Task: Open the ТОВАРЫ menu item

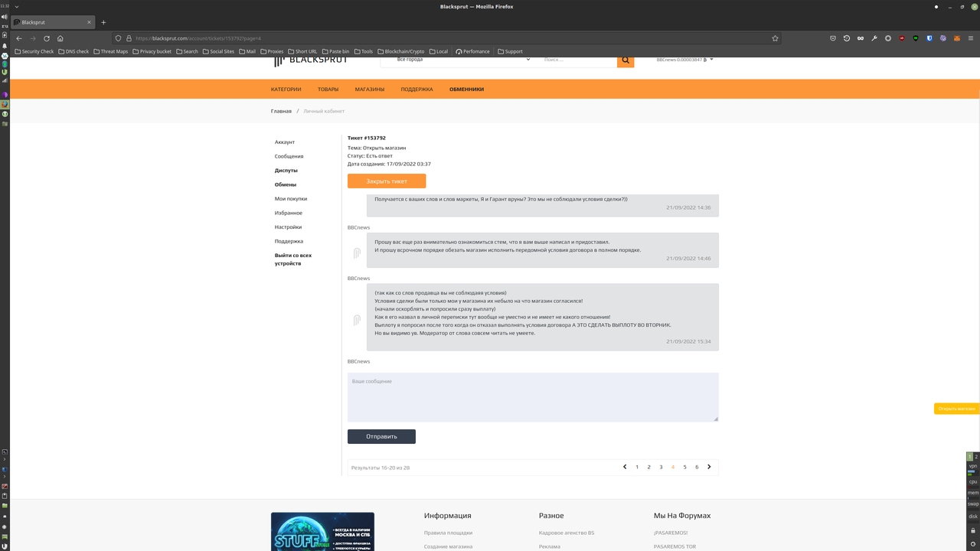Action: [328, 90]
